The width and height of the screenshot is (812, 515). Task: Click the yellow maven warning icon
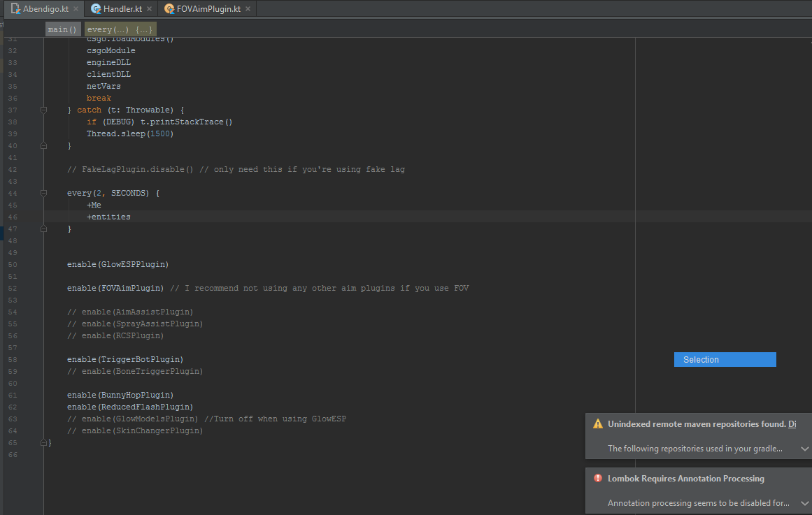[x=597, y=424]
